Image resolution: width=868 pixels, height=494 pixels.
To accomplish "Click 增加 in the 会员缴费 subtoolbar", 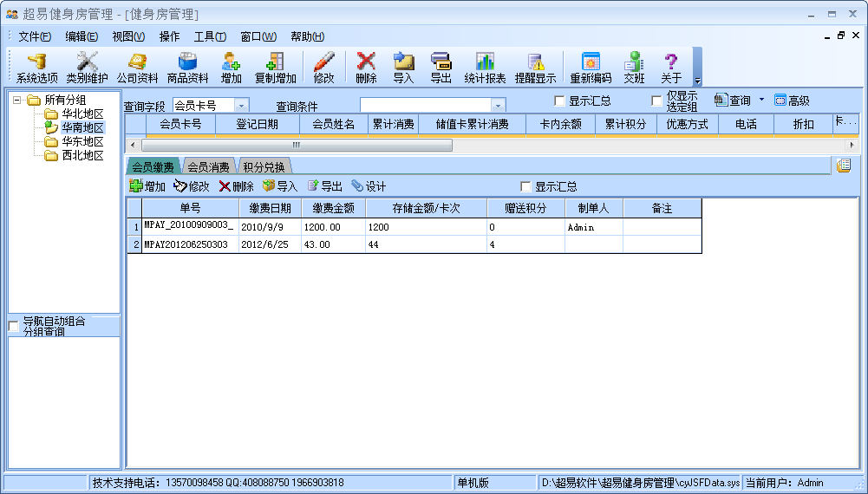I will click(147, 186).
